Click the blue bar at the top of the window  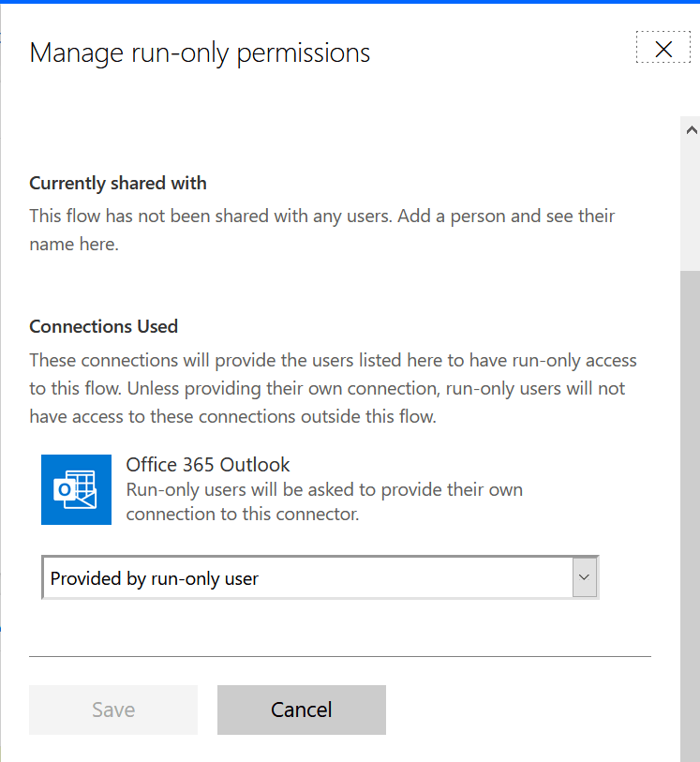point(350,4)
